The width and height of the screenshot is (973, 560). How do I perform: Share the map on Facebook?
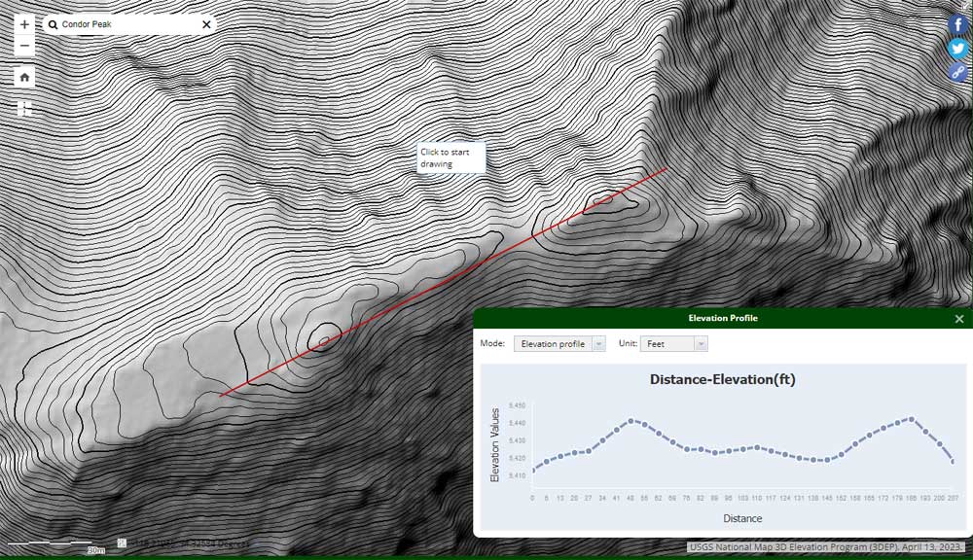958,25
